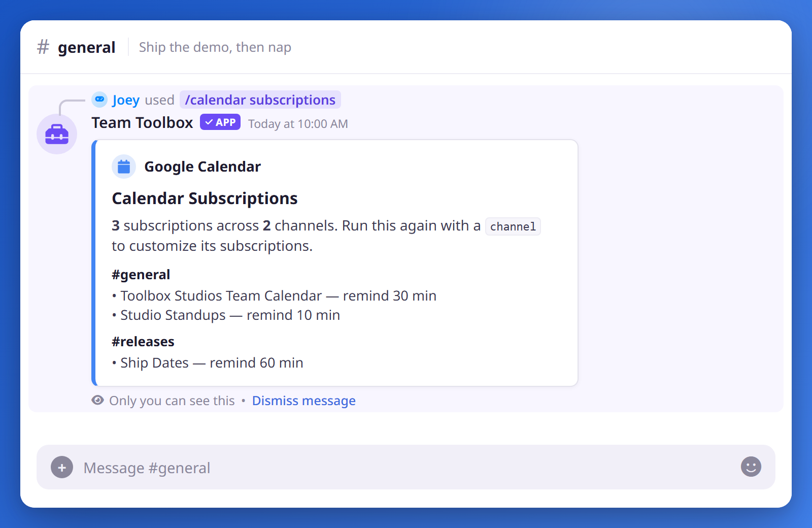Open the Team Toolbox avatar
The height and width of the screenshot is (528, 812).
[x=57, y=134]
